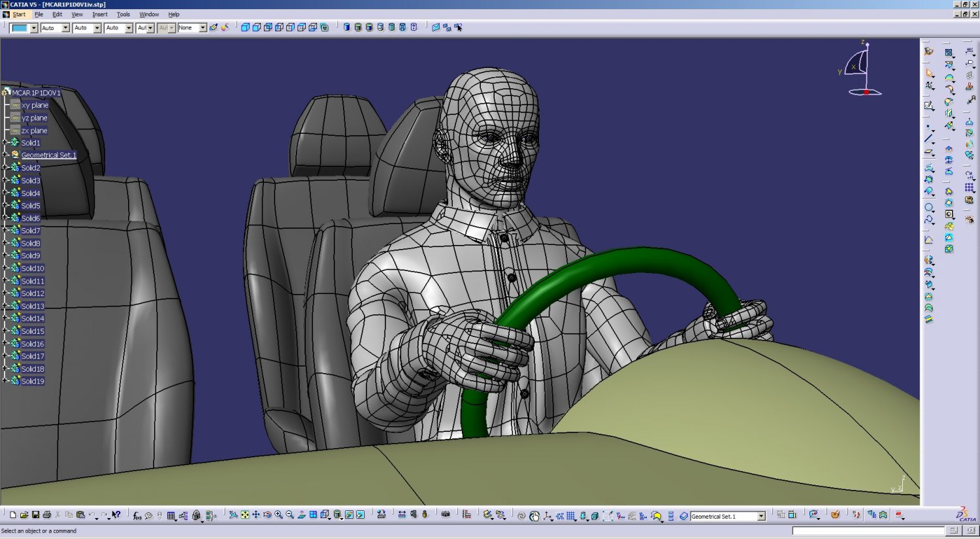Select Solid10 in the specification tree
The image size is (980, 539).
(33, 268)
